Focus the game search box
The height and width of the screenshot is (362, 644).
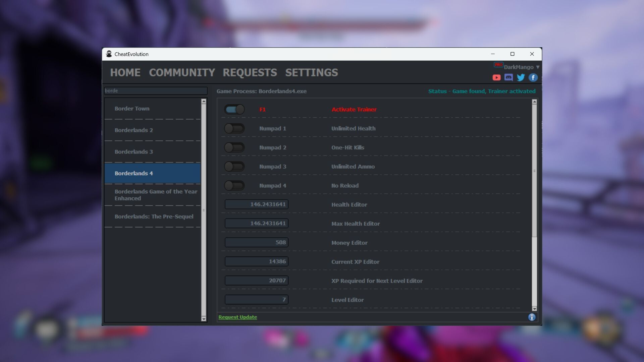(156, 90)
